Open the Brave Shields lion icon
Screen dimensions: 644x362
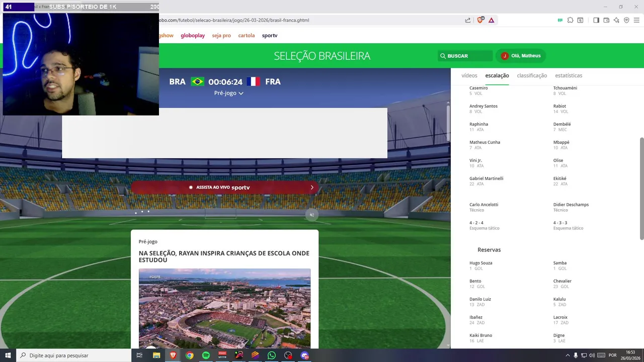pos(480,20)
